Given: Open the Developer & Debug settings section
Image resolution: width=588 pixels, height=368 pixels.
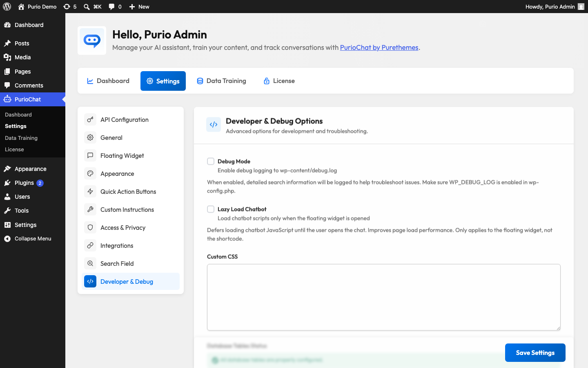Looking at the screenshot, I should [x=131, y=281].
